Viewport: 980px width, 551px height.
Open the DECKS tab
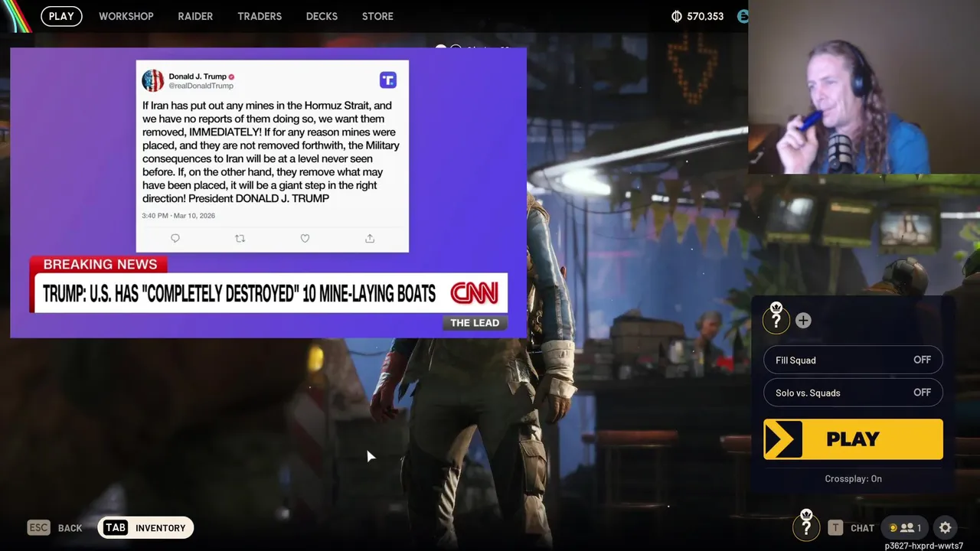click(322, 16)
